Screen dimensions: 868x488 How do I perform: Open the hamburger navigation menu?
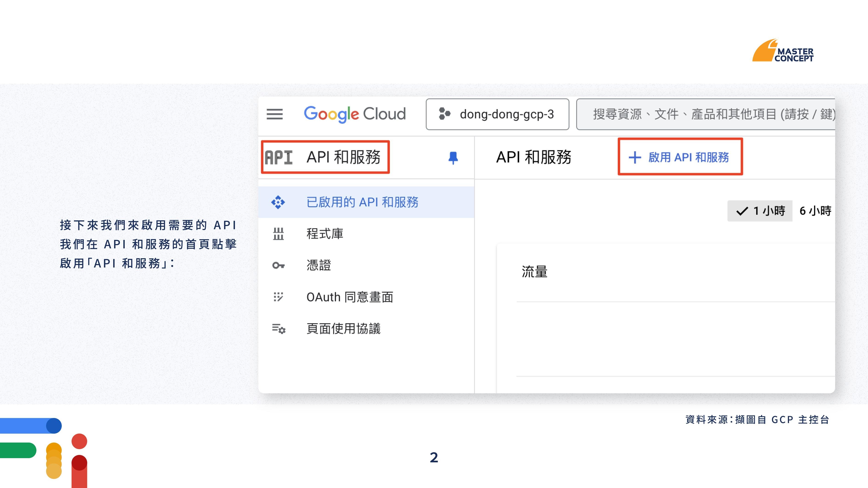click(275, 114)
